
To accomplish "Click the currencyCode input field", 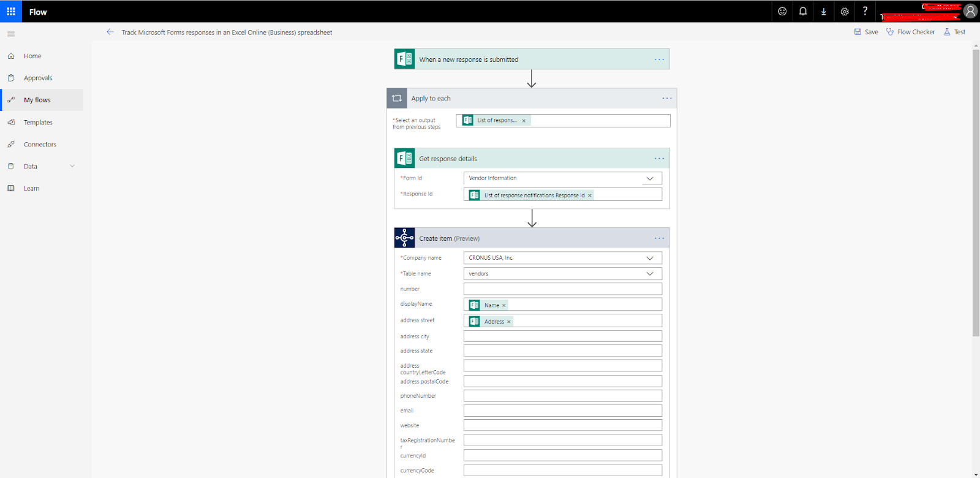I will click(x=563, y=470).
